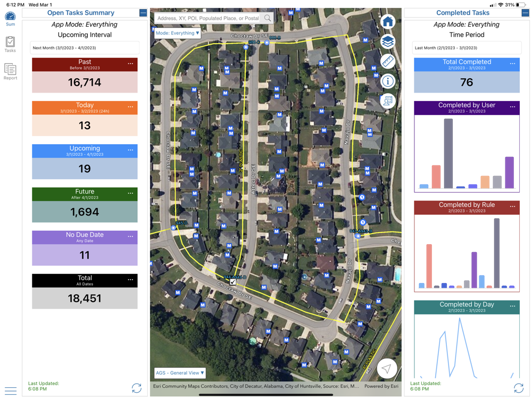
Task: Expand the AGS - General View dropdown
Action: (x=180, y=373)
